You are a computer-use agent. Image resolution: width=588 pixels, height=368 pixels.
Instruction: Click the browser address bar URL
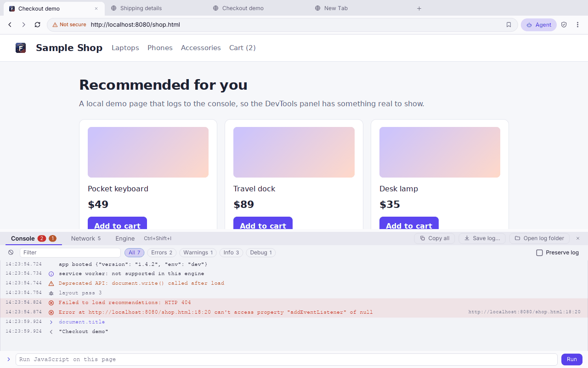pos(135,25)
